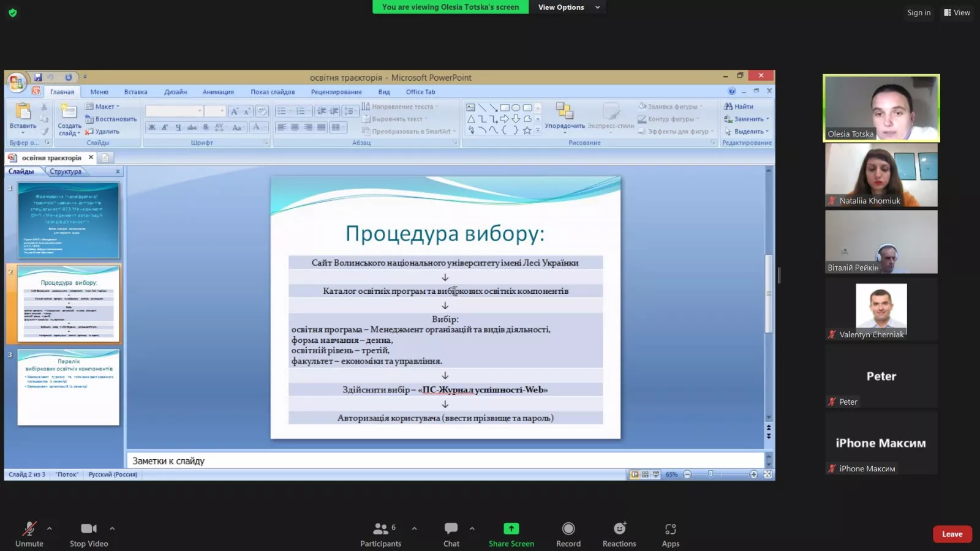This screenshot has height=551, width=980.
Task: Adjust the 65% zoom slider at bottom
Action: [x=710, y=474]
